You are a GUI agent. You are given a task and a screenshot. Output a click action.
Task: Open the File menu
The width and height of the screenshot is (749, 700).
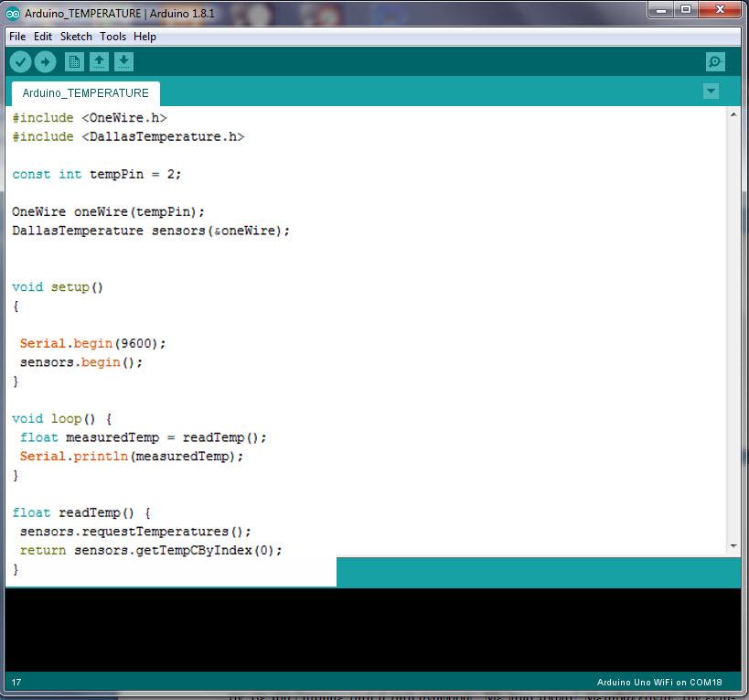pos(17,37)
